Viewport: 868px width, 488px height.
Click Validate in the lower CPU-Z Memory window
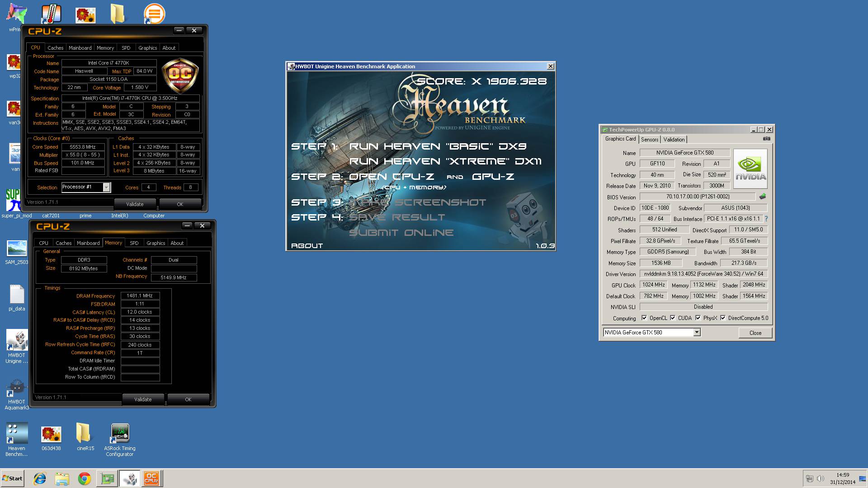point(143,399)
